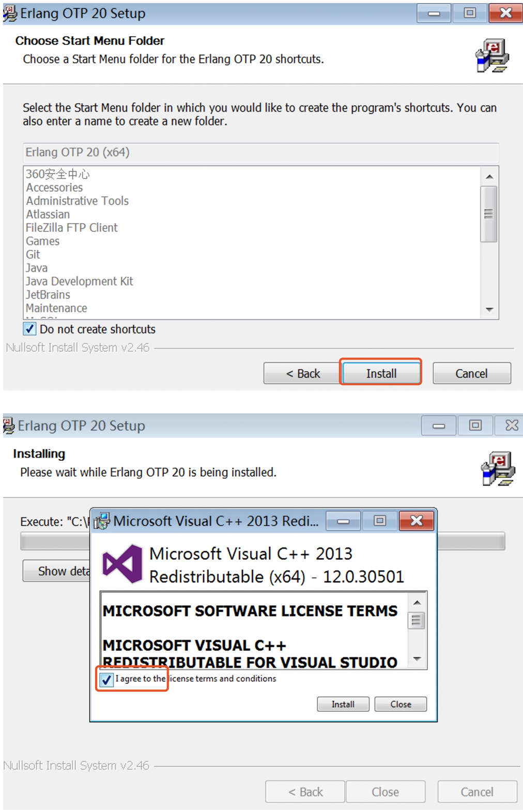The image size is (523, 812).
Task: Click grayed Cancel in the Installing window
Action: pos(477,792)
